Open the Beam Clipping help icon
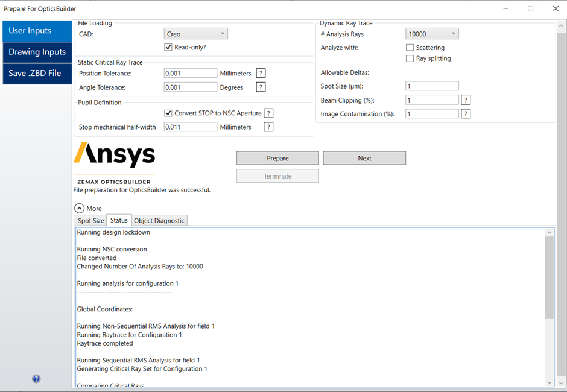Screen dimensions: 567x392 tap(465, 100)
